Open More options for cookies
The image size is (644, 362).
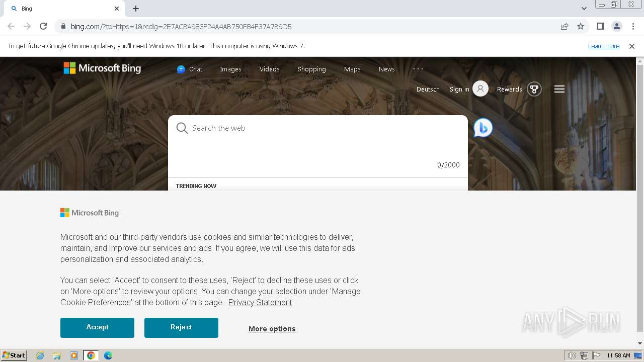pyautogui.click(x=272, y=329)
